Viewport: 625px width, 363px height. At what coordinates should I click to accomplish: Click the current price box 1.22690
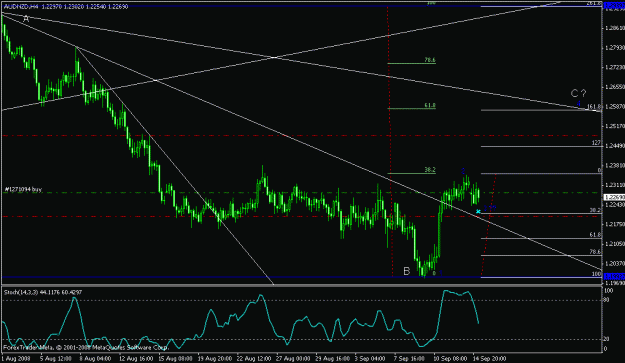pyautogui.click(x=614, y=197)
